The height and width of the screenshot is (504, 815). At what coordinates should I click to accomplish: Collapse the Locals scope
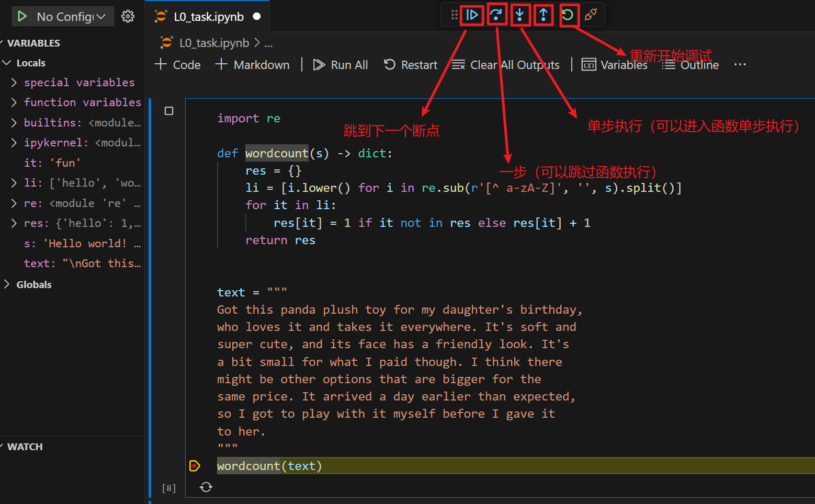point(72,63)
